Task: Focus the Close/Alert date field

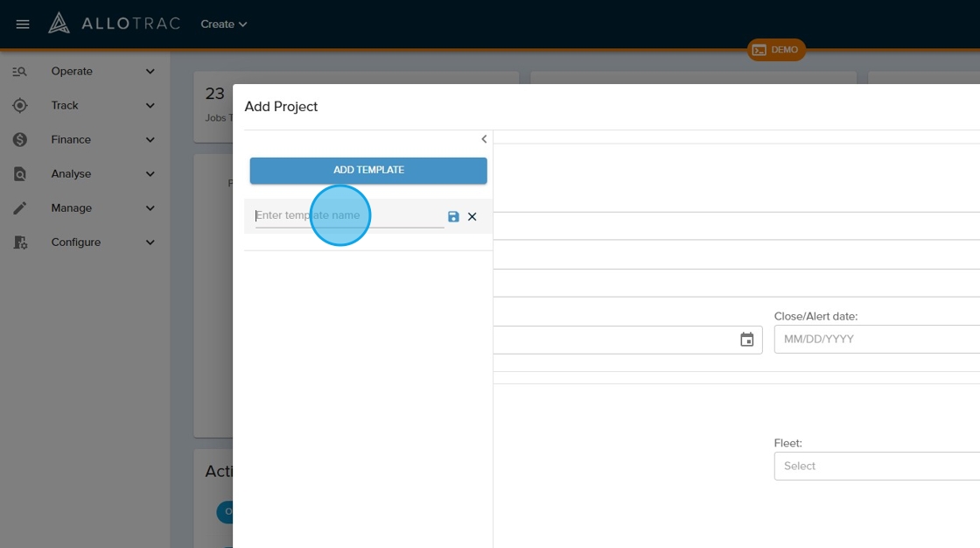Action: point(875,340)
